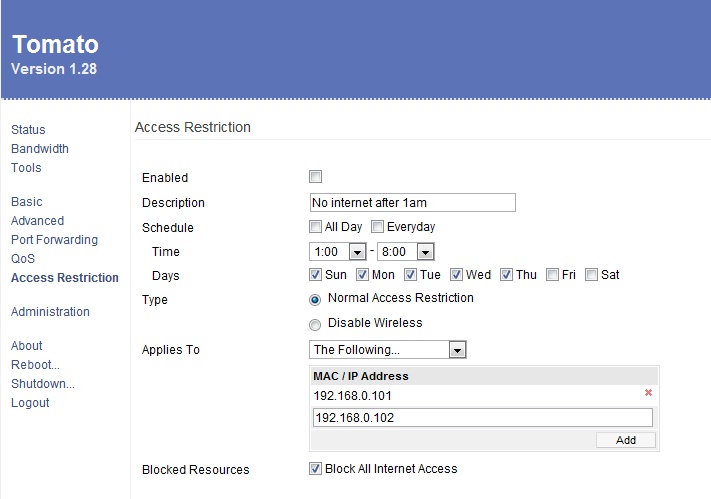Enable the Fri day checkbox
This screenshot has width=711, height=499.
[x=552, y=275]
